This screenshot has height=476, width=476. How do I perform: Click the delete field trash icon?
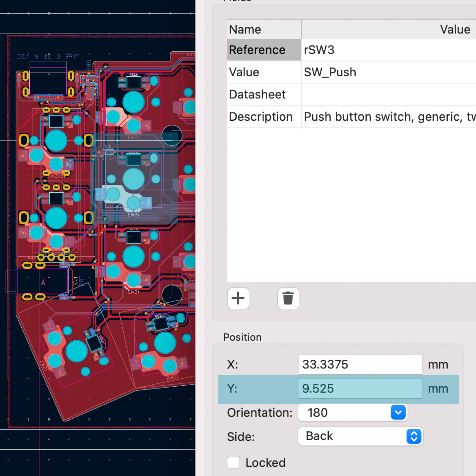coord(288,298)
